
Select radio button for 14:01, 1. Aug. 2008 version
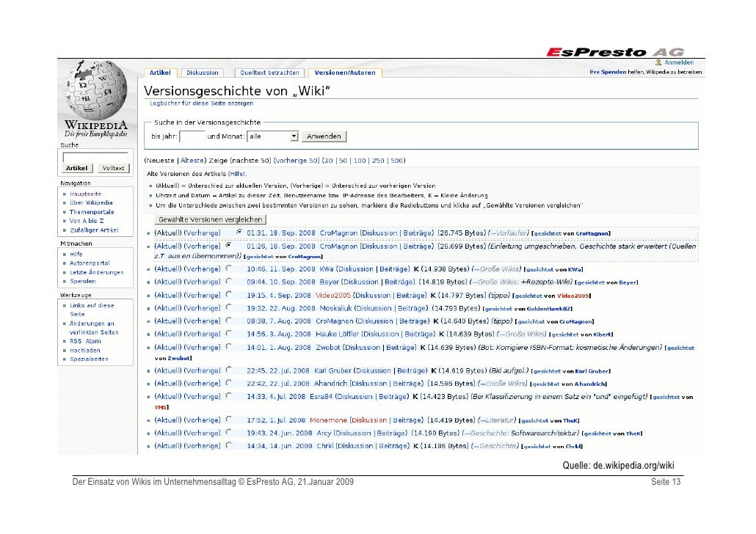pos(228,346)
